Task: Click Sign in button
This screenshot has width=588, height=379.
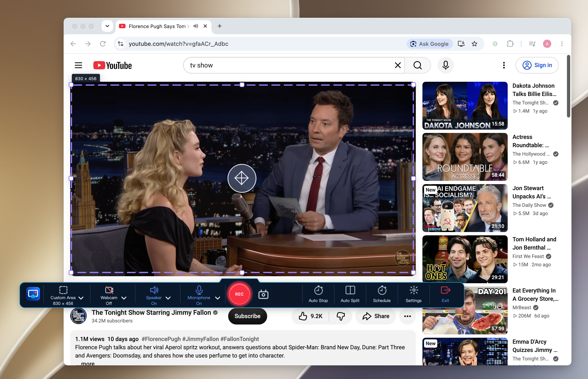Action: pos(537,65)
